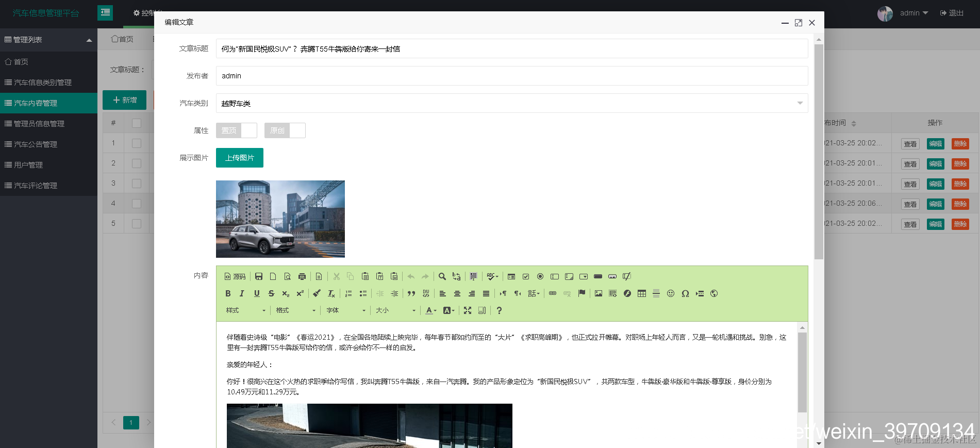The width and height of the screenshot is (980, 448).
Task: Click the Paste icon in editor toolbar
Action: tap(366, 277)
